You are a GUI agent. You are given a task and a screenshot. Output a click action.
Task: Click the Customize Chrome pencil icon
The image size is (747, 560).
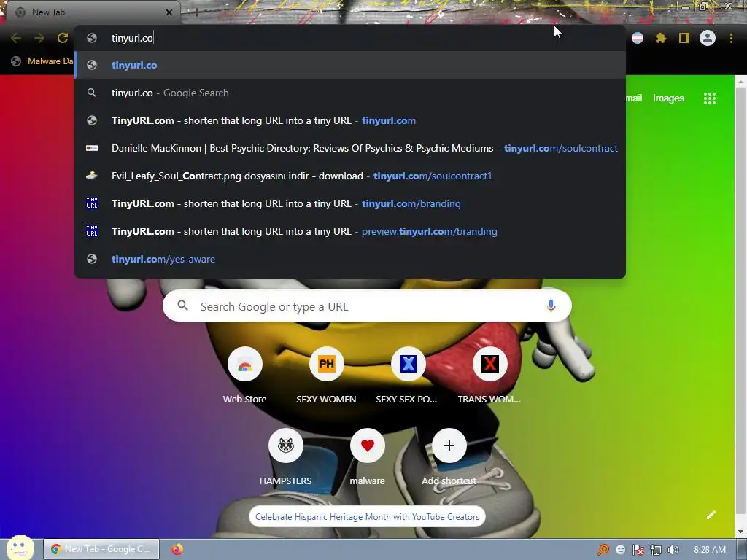[x=711, y=515]
